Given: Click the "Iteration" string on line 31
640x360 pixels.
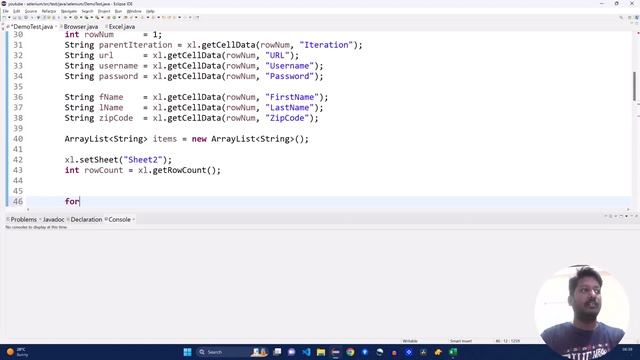Looking at the screenshot, I should (326, 45).
